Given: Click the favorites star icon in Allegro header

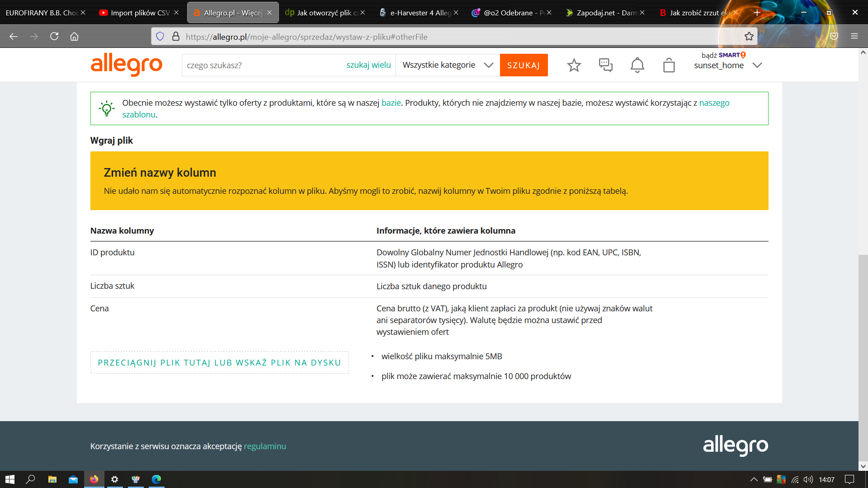Looking at the screenshot, I should tap(574, 65).
